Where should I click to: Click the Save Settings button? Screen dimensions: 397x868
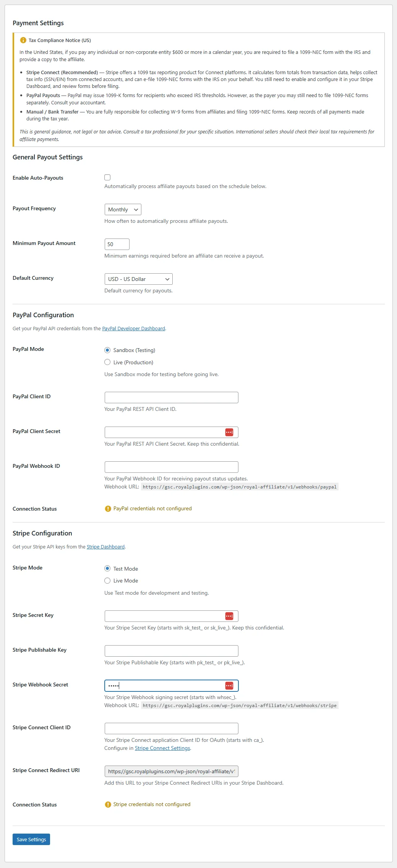31,839
